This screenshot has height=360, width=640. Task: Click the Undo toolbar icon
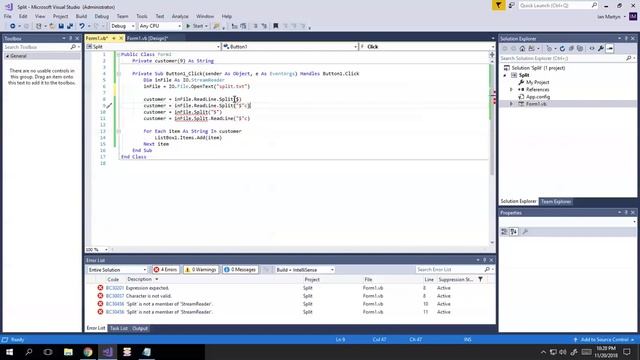pyautogui.click(x=82, y=26)
